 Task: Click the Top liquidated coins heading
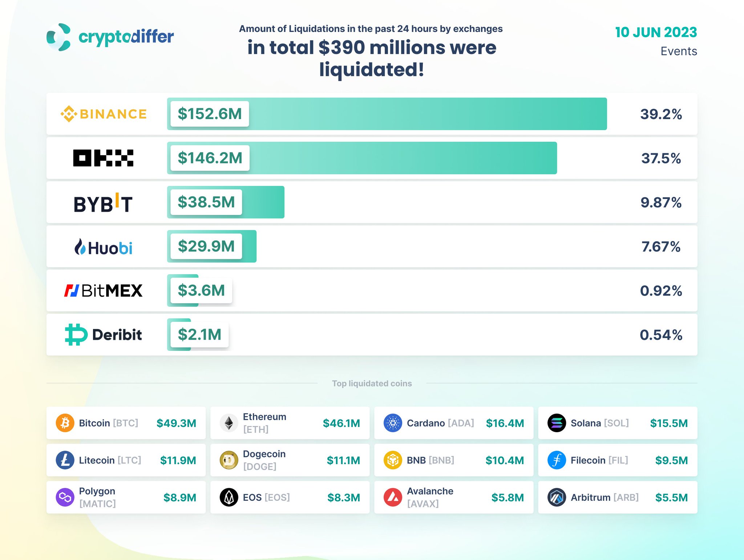pyautogui.click(x=372, y=384)
